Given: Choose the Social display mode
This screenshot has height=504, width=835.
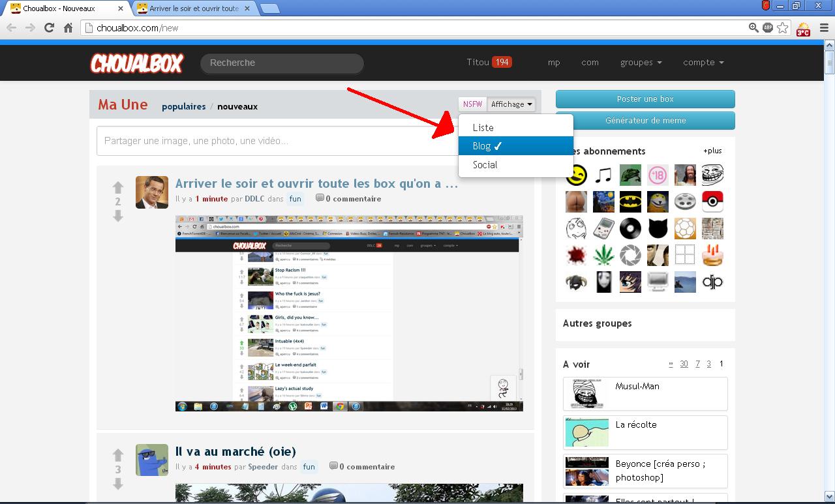Looking at the screenshot, I should coord(485,165).
